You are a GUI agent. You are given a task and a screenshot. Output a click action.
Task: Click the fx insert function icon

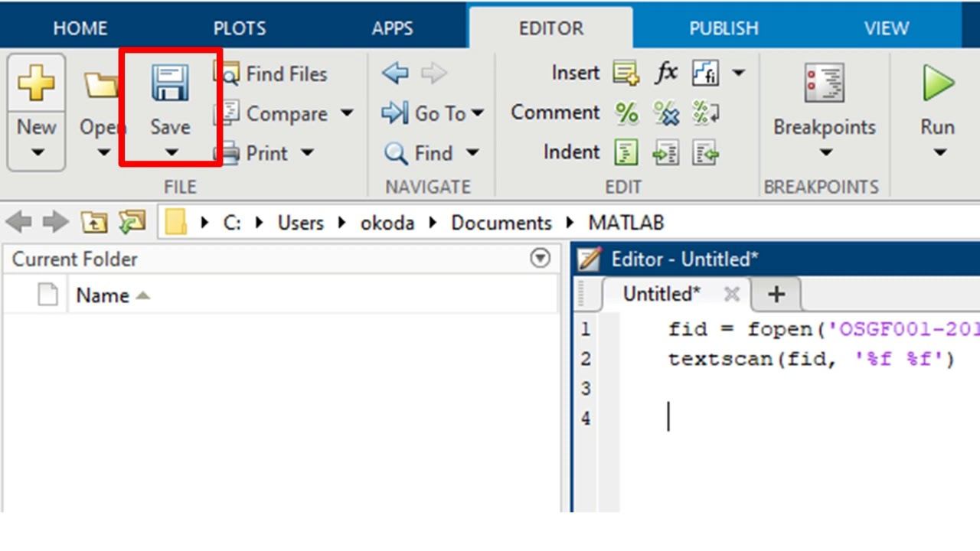click(666, 73)
